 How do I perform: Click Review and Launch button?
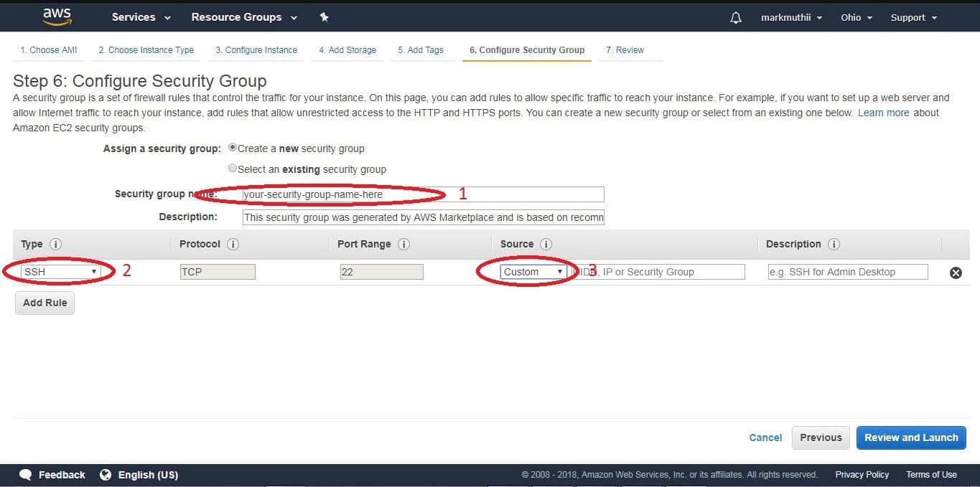911,438
